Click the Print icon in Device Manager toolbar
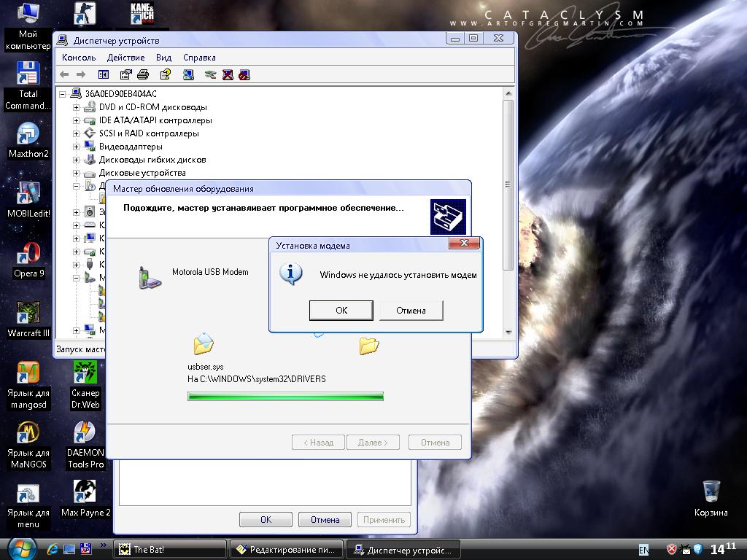Viewport: 747px width, 560px height. point(143,75)
